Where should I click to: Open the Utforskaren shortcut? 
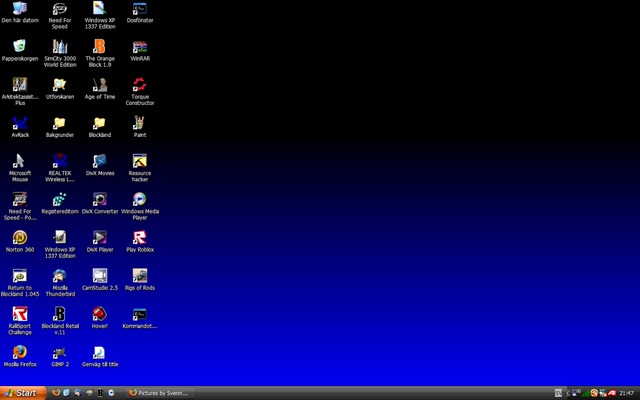60,89
